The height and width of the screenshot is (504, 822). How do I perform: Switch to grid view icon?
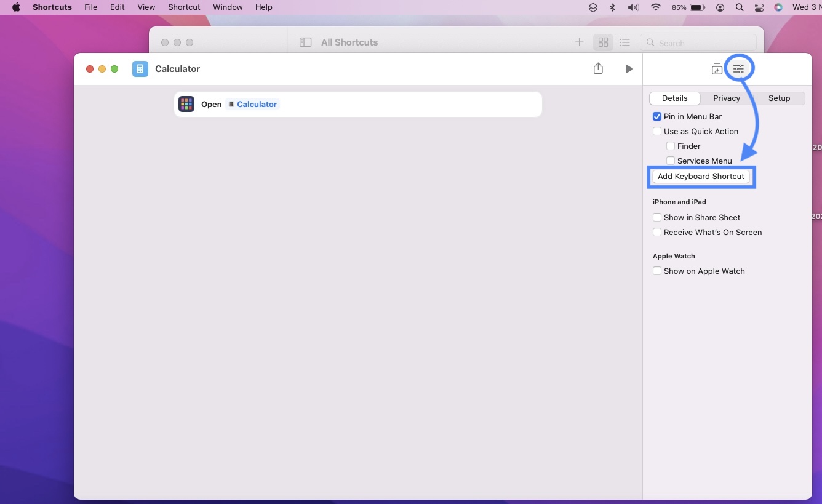(603, 42)
